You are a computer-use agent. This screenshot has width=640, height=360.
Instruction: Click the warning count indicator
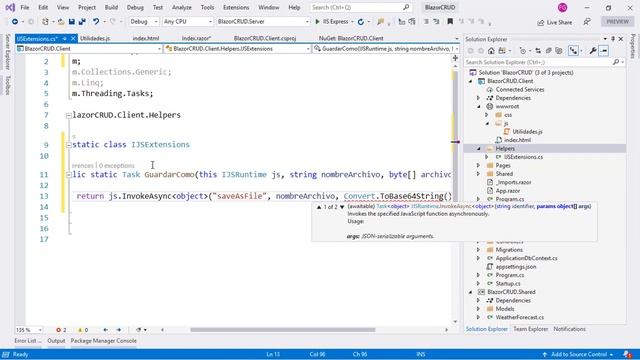[83, 330]
